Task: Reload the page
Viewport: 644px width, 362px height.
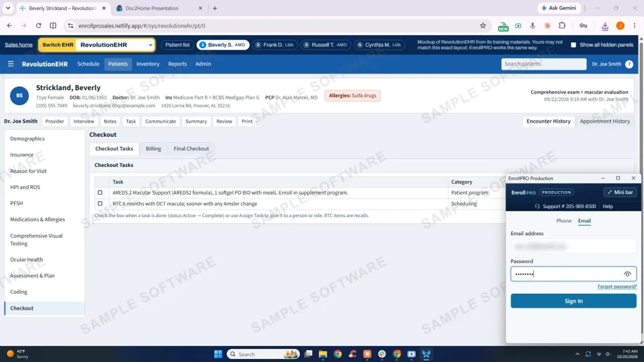Action: (x=38, y=25)
